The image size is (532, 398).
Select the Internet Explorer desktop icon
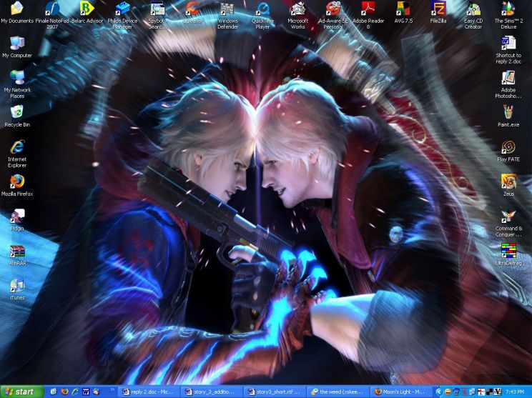point(17,153)
